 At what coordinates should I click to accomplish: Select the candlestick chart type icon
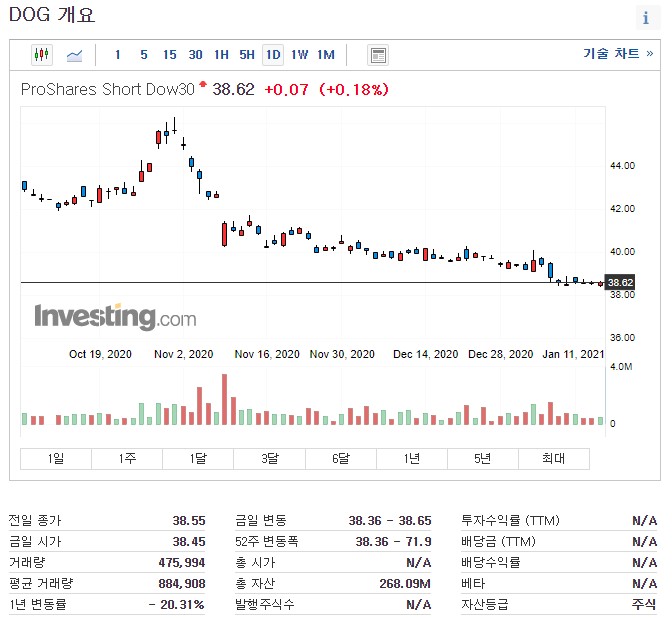coord(42,55)
